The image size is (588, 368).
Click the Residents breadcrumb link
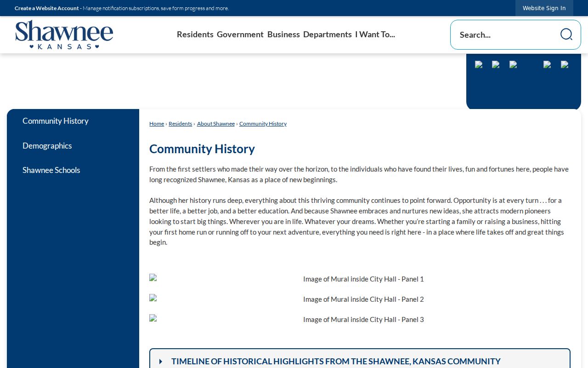(181, 124)
